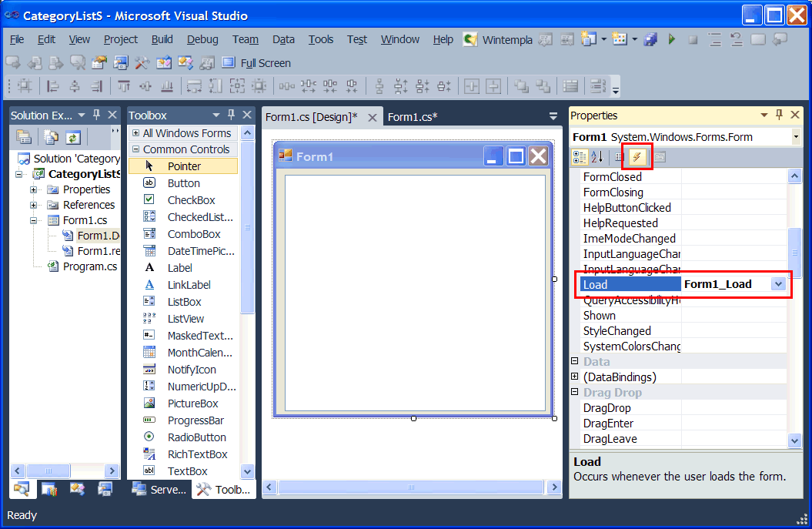Click the Align Tops layout icon
The height and width of the screenshot is (529, 812).
tap(123, 86)
